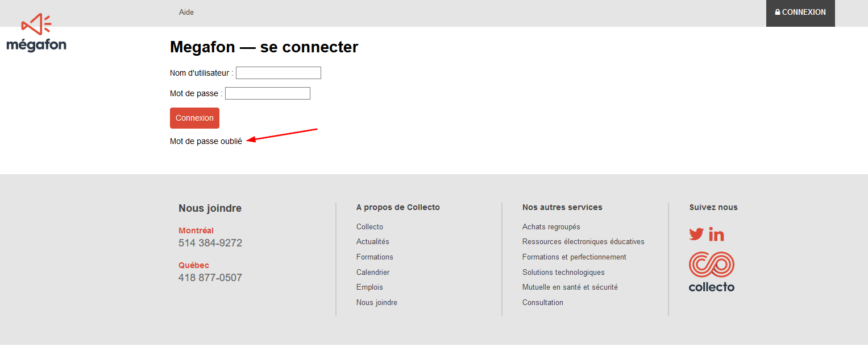This screenshot has width=868, height=350.
Task: Click the Nous joindre footer heading
Action: pos(210,208)
